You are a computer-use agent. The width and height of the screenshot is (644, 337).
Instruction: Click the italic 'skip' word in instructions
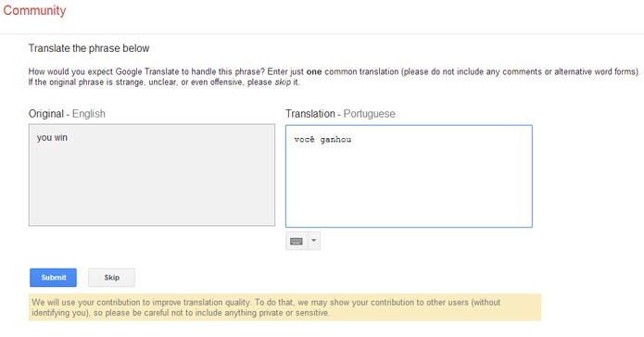coord(283,82)
